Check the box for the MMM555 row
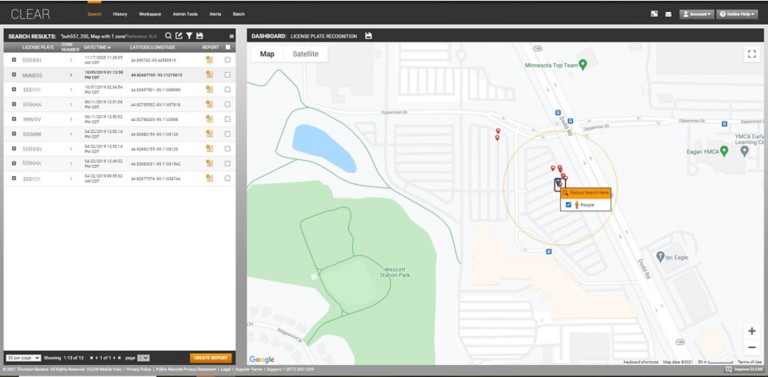 pyautogui.click(x=227, y=74)
